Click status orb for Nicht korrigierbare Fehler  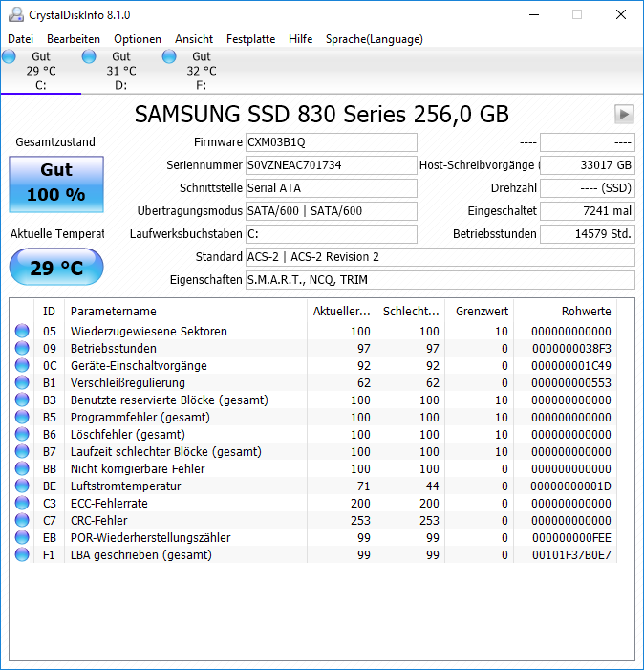22,468
